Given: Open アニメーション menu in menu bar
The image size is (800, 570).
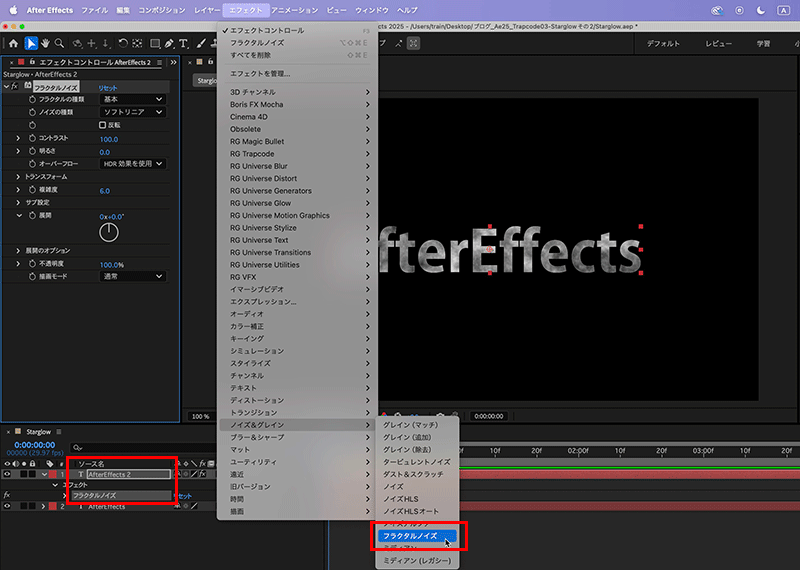Looking at the screenshot, I should pyautogui.click(x=295, y=10).
